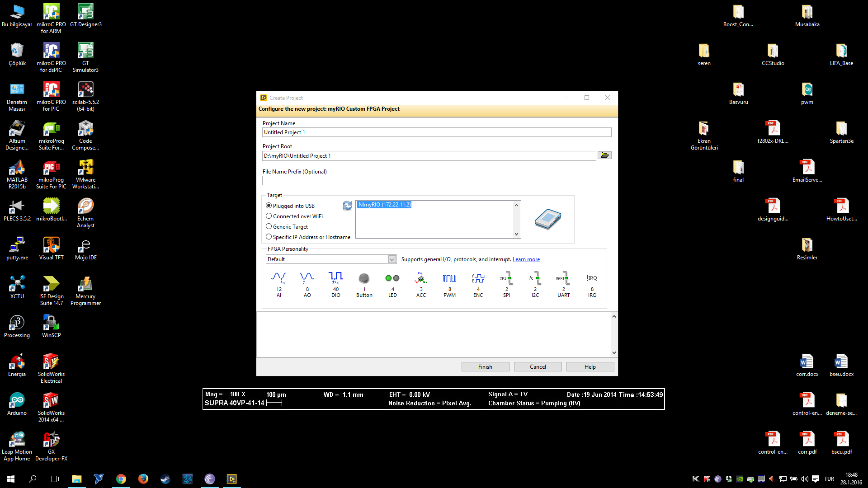868x488 pixels.
Task: Open the Spartan3e desktop folder
Action: pos(841,132)
